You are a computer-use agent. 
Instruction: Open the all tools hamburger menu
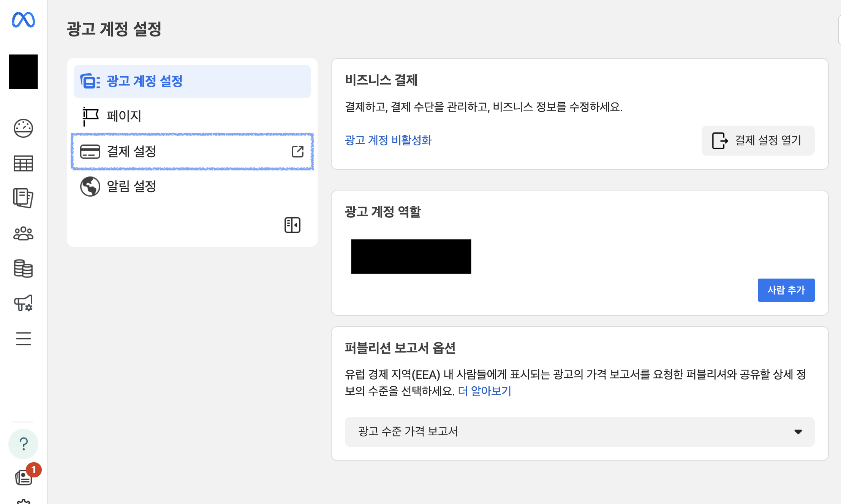pos(23,338)
